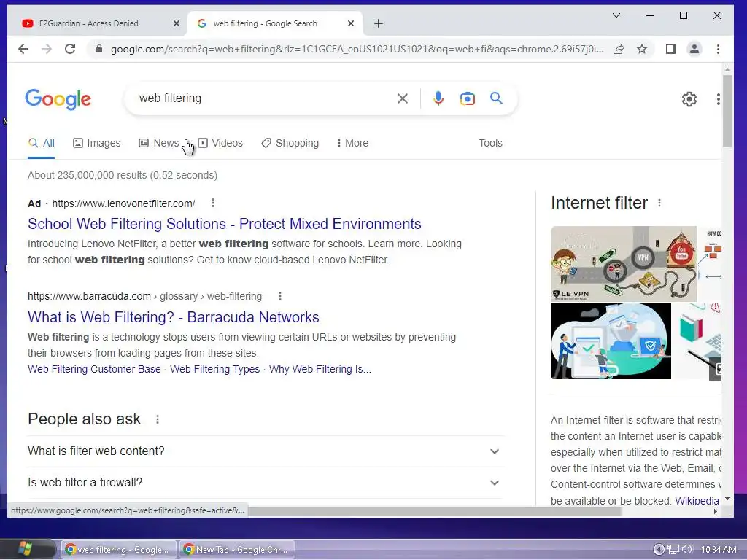Submit search with the magnifier icon
Screen dimensions: 747x560
click(x=496, y=98)
